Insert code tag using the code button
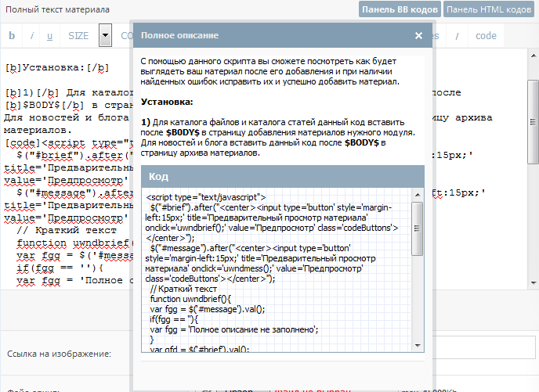539x392 pixels. [x=486, y=36]
